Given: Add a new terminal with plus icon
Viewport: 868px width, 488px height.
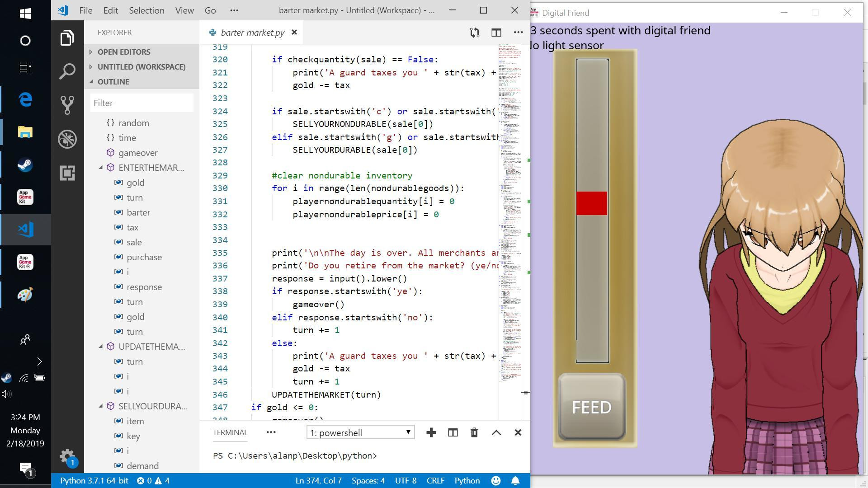Looking at the screenshot, I should pos(431,433).
